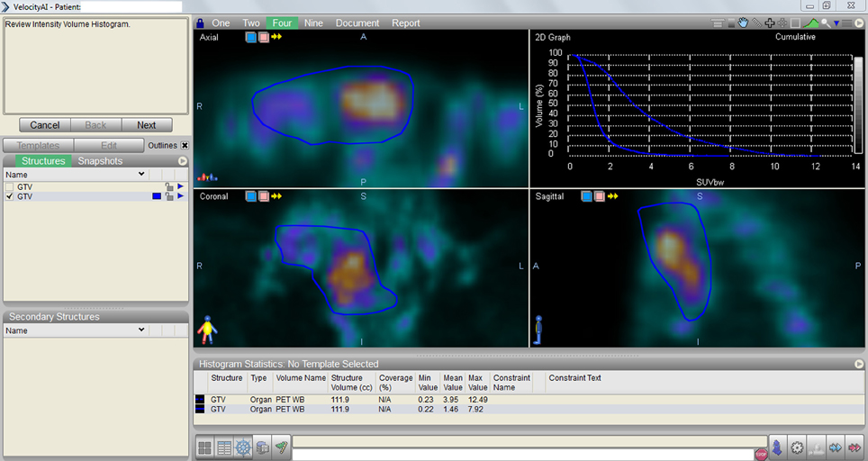Toggle pink secondary overlay in Axial view
868x461 pixels.
coord(264,37)
